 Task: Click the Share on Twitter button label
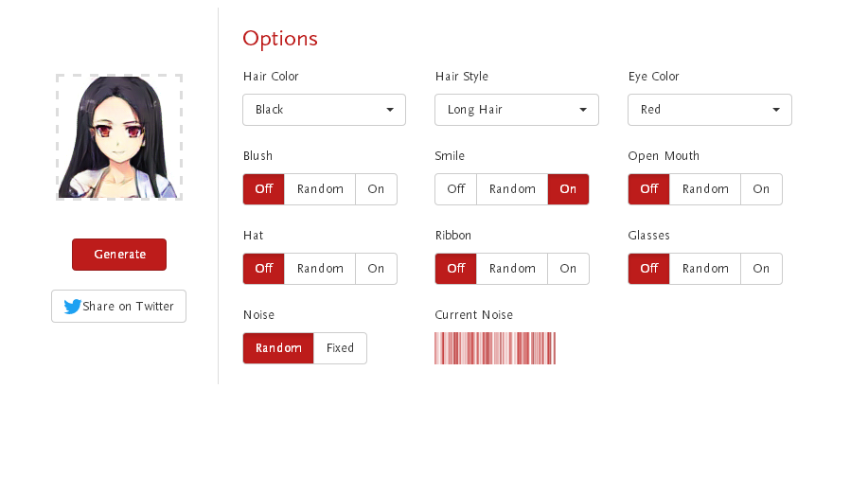tap(128, 306)
